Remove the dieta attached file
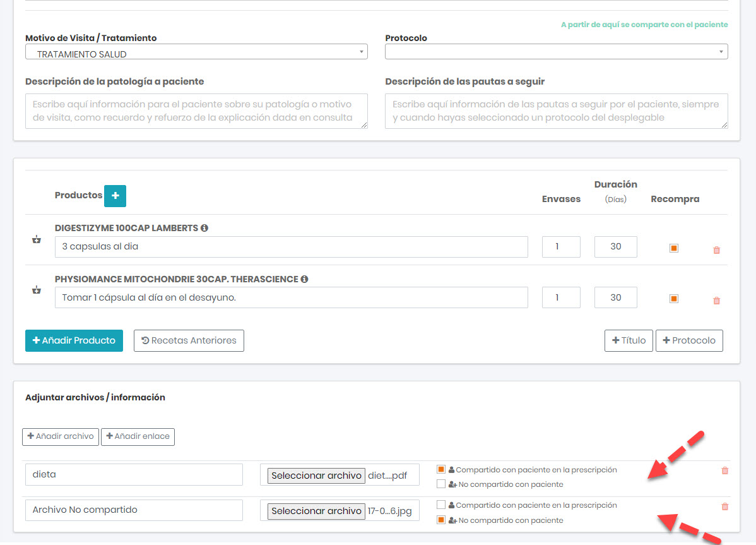This screenshot has height=545, width=756. point(724,470)
